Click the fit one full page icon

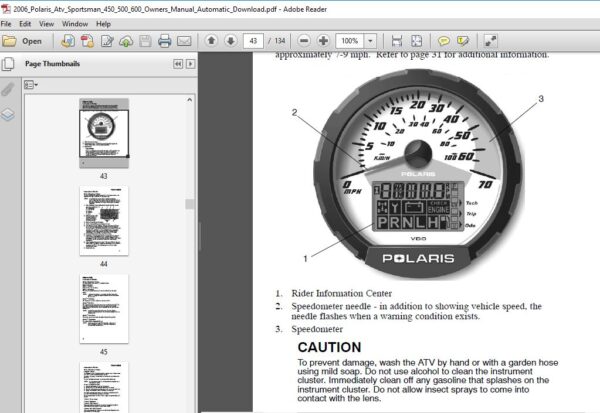coord(416,41)
